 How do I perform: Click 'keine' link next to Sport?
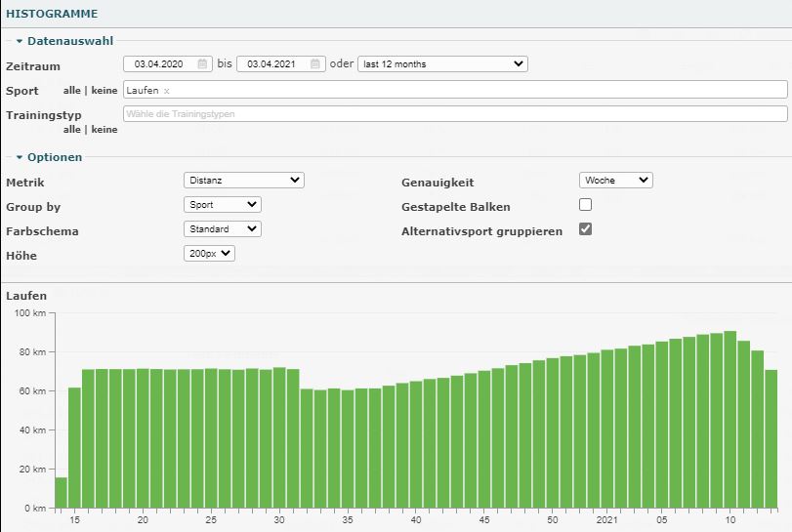(104, 91)
